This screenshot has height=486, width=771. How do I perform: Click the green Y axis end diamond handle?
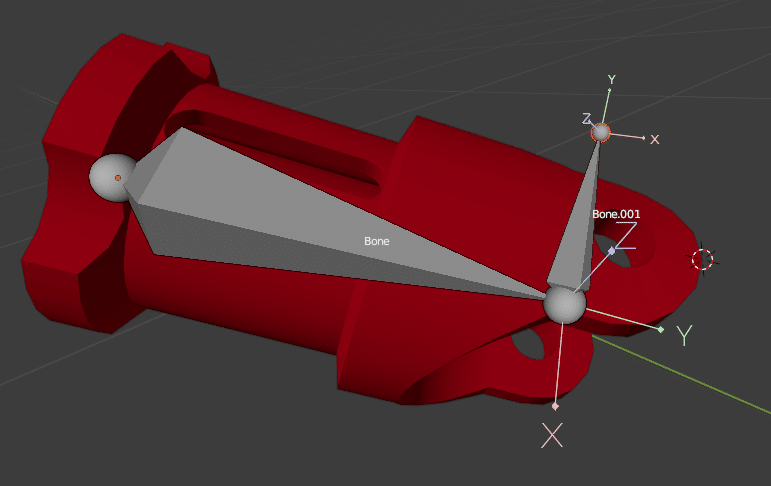pos(661,330)
